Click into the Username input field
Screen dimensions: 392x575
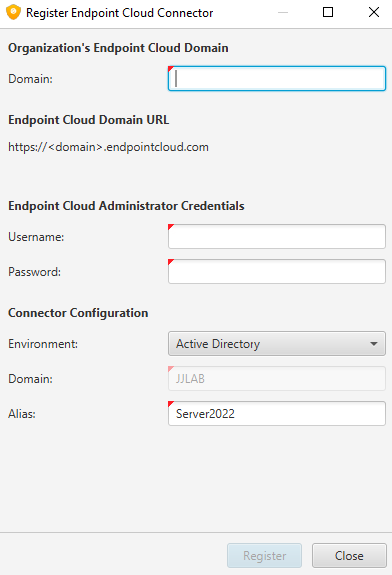click(277, 237)
